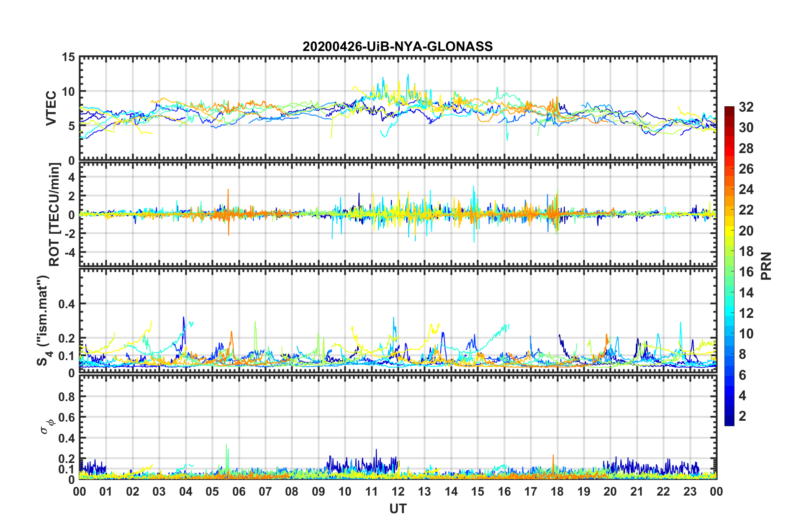Click x-axis hour label 12

coord(398,491)
